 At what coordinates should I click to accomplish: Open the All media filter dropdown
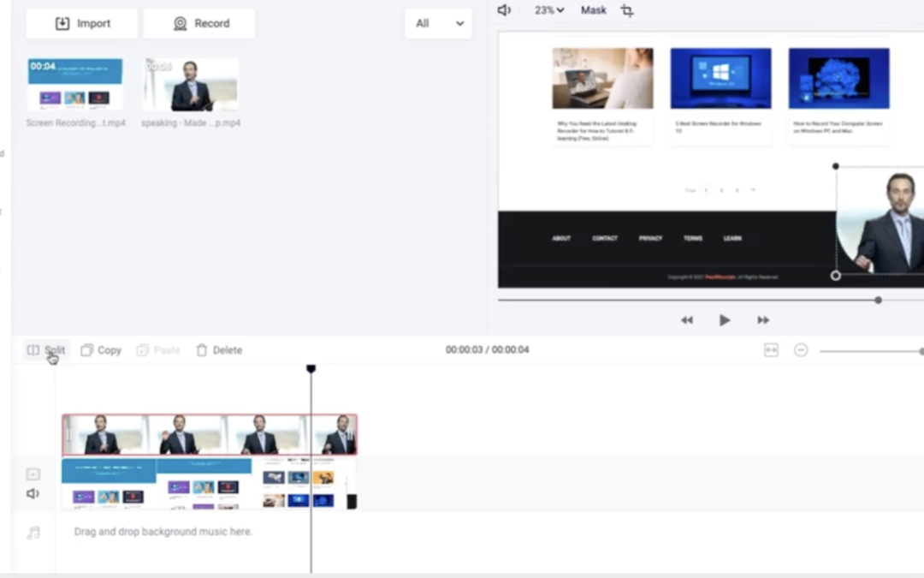(x=438, y=23)
